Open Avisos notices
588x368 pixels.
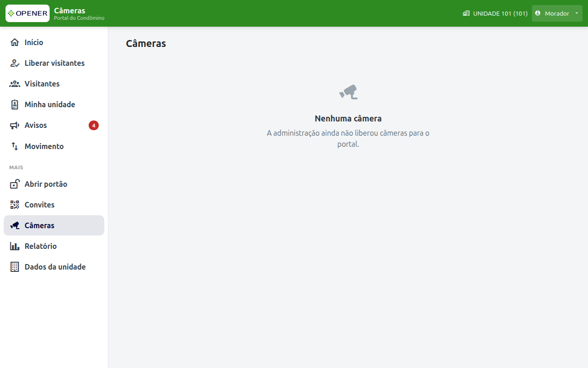54,125
